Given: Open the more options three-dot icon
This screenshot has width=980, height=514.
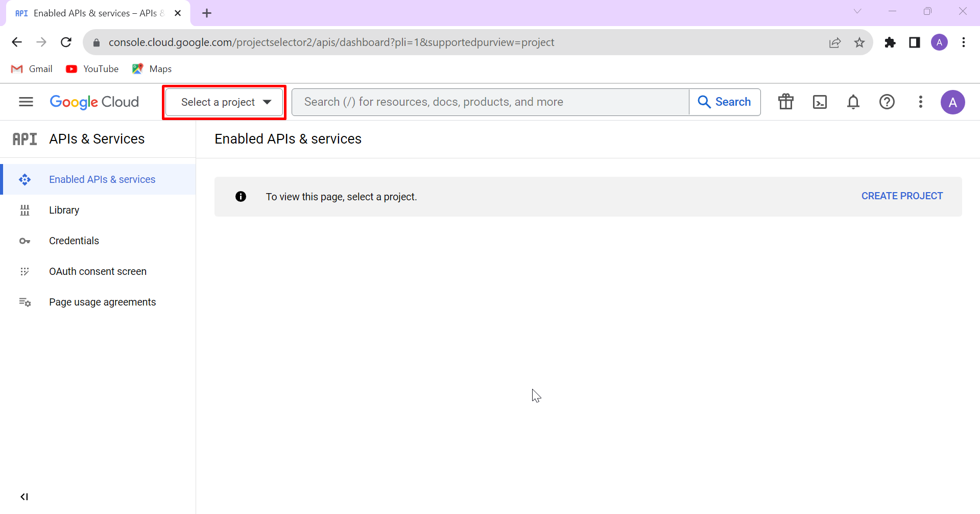Looking at the screenshot, I should click(921, 102).
